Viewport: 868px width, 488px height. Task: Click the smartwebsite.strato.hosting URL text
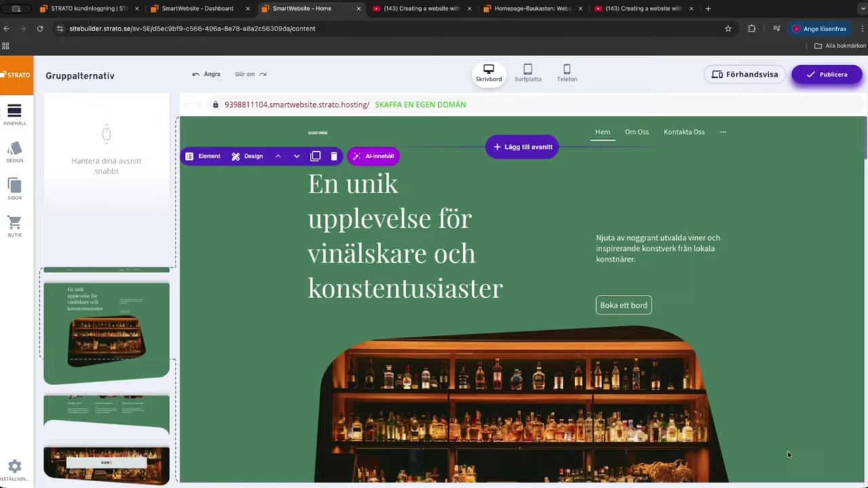(297, 104)
